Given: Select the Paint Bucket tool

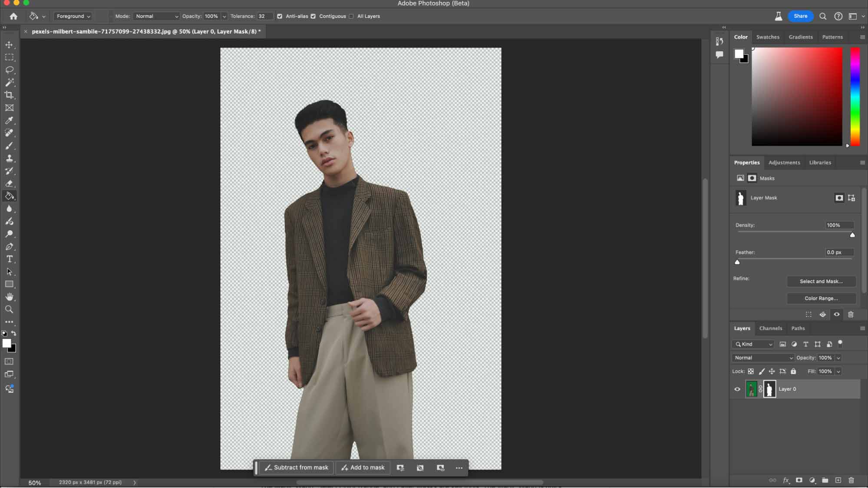Looking at the screenshot, I should (9, 196).
